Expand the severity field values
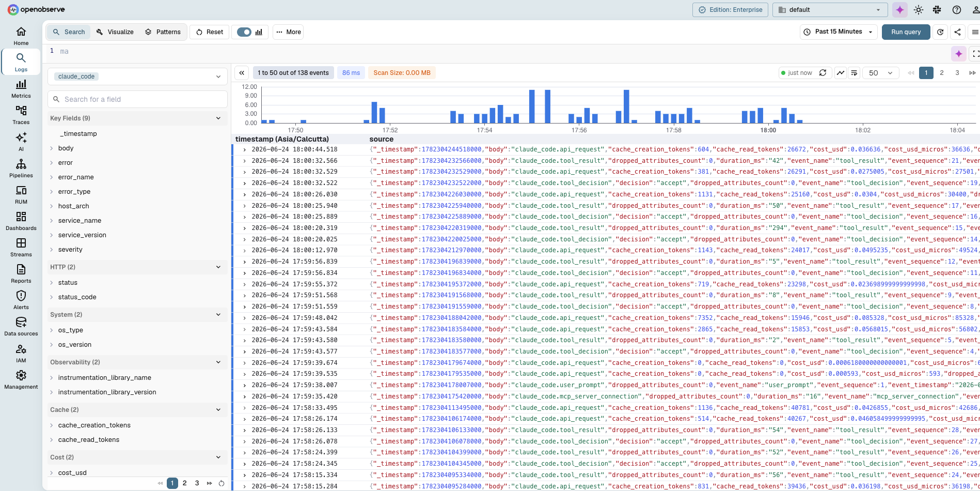The height and width of the screenshot is (491, 980). (x=52, y=250)
